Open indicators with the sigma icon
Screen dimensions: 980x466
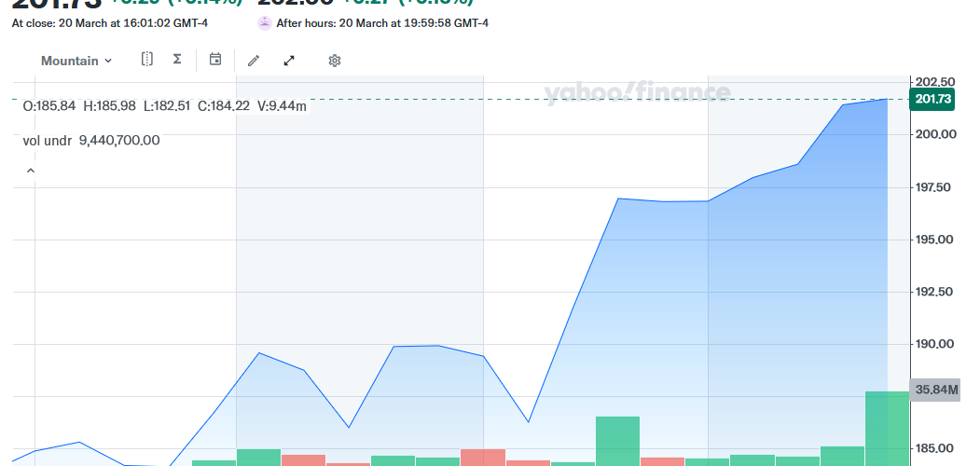click(x=177, y=60)
